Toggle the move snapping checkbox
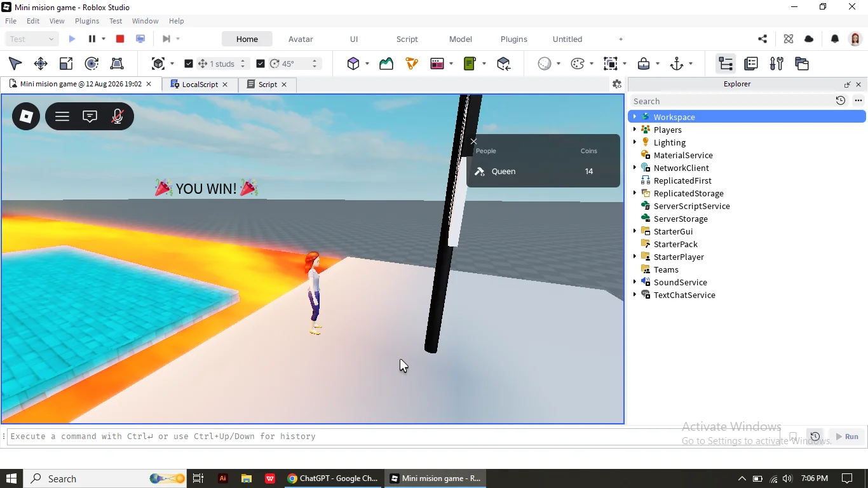The height and width of the screenshot is (488, 868). pos(188,64)
